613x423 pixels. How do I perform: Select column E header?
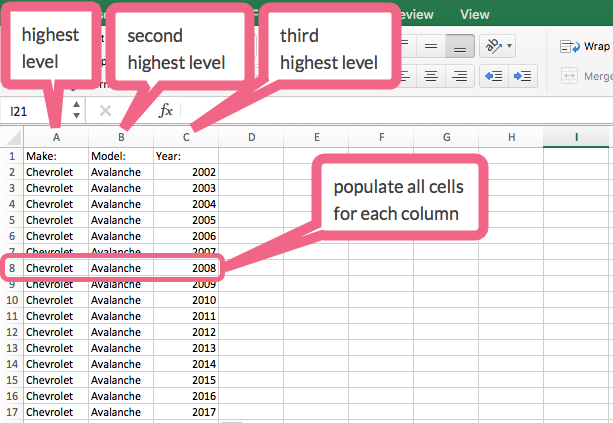point(316,137)
